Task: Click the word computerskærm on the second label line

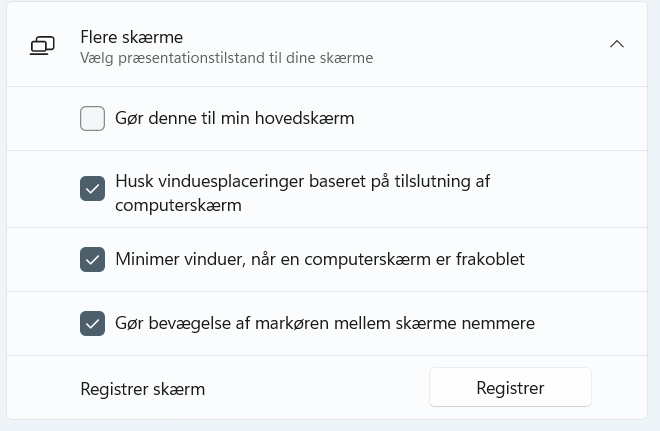Action: 178,205
